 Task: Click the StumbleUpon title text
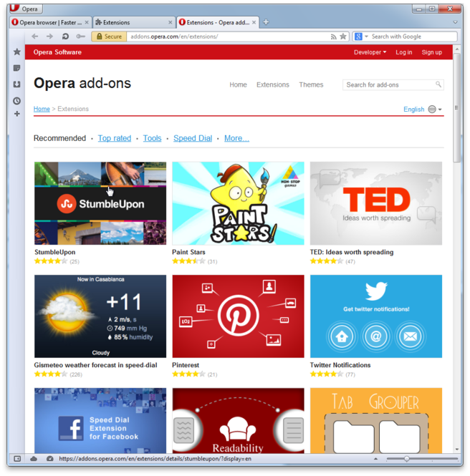pyautogui.click(x=55, y=252)
